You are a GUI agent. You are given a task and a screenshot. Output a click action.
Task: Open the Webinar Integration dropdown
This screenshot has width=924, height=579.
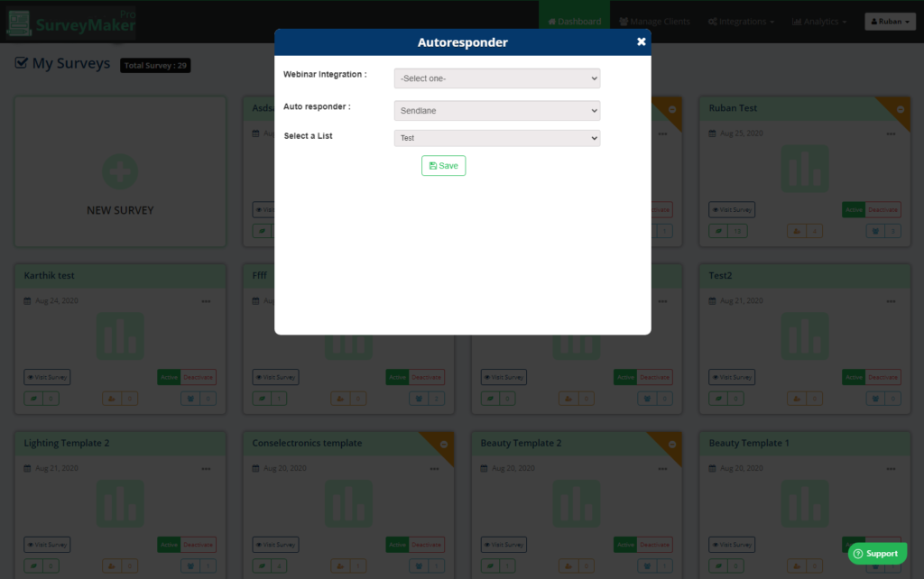(497, 78)
